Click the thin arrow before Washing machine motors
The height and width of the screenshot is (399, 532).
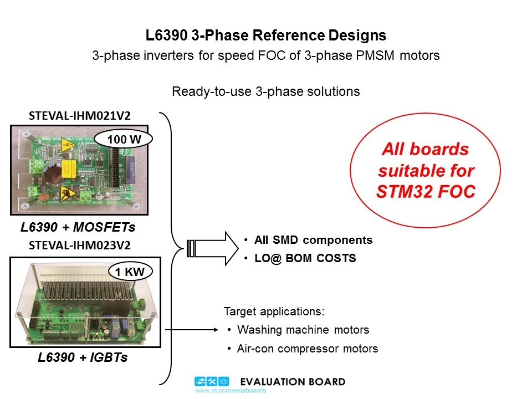[191, 330]
